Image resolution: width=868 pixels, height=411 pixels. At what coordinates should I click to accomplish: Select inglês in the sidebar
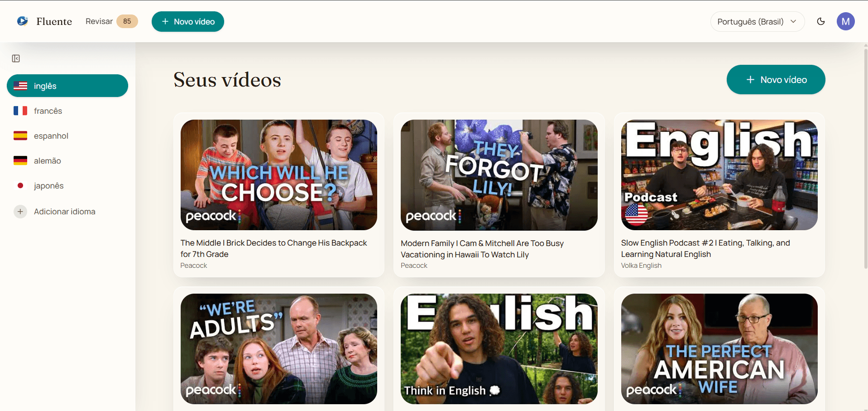point(67,86)
